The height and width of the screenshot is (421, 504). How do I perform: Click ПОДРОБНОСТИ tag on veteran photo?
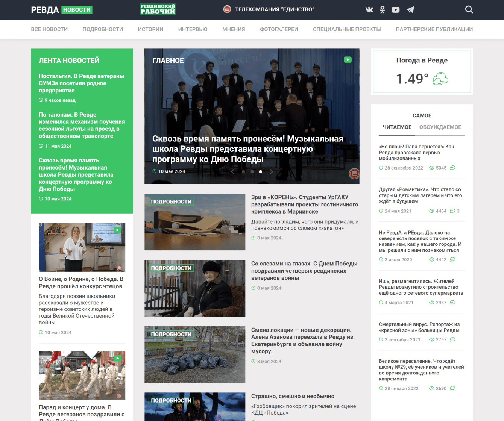point(171,268)
